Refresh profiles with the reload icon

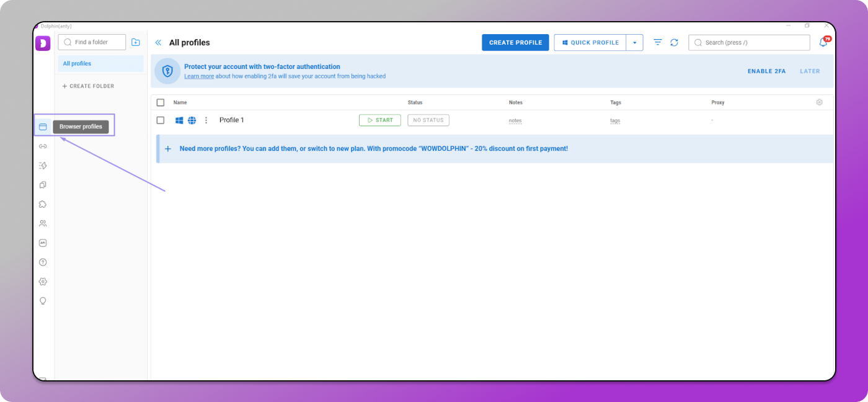[675, 42]
